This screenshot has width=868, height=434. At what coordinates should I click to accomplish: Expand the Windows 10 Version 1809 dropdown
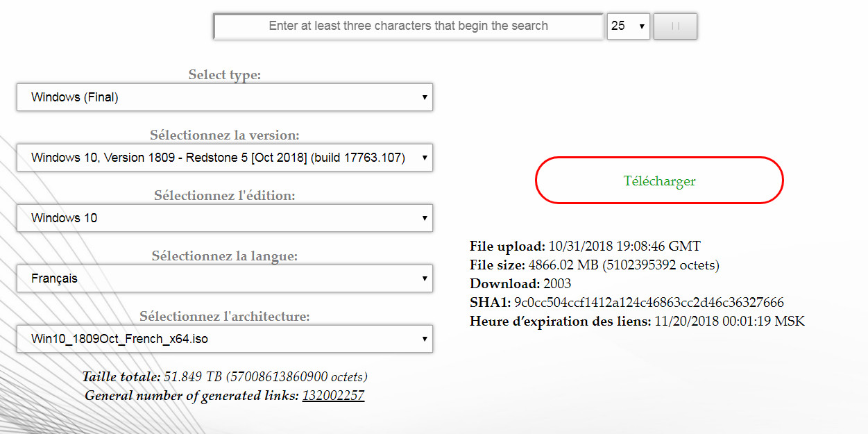click(225, 158)
